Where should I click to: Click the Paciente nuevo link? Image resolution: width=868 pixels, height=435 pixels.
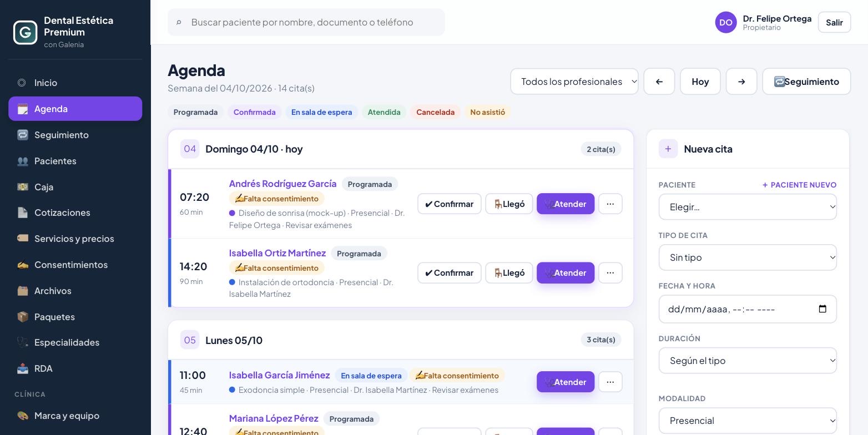799,185
